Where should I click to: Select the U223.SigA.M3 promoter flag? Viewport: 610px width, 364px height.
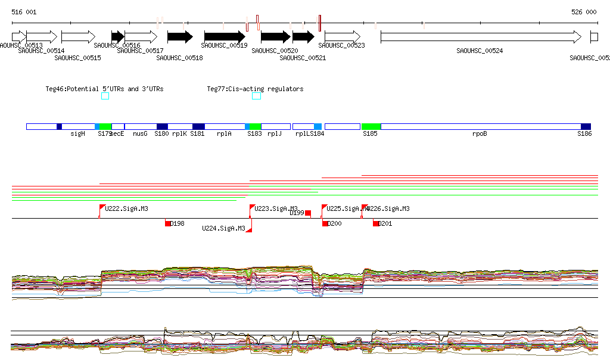point(252,208)
